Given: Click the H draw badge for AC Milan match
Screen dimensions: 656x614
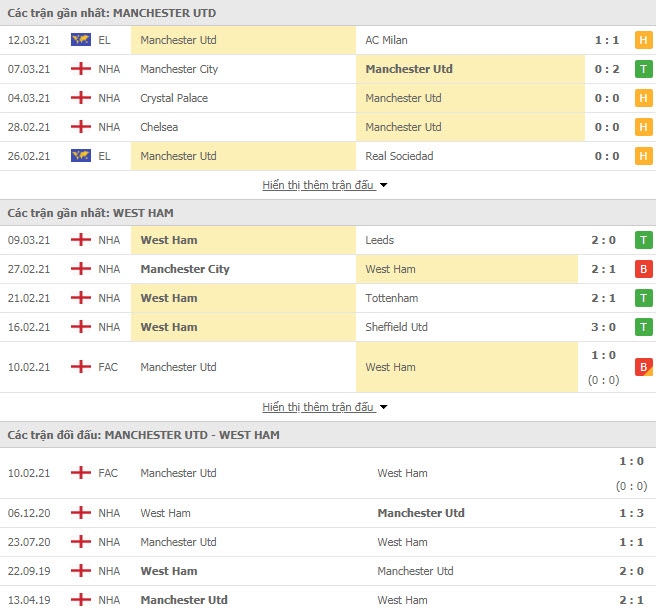Looking at the screenshot, I should [x=643, y=40].
